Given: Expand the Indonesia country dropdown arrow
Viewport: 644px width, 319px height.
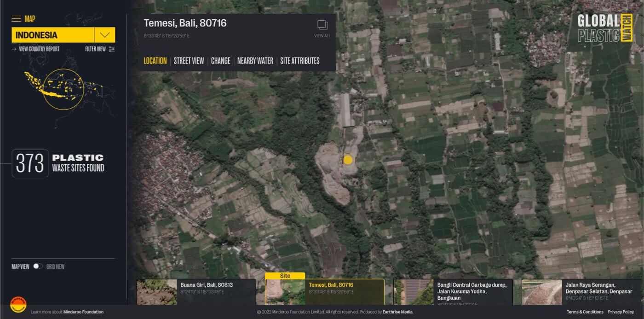Looking at the screenshot, I should click(x=104, y=35).
